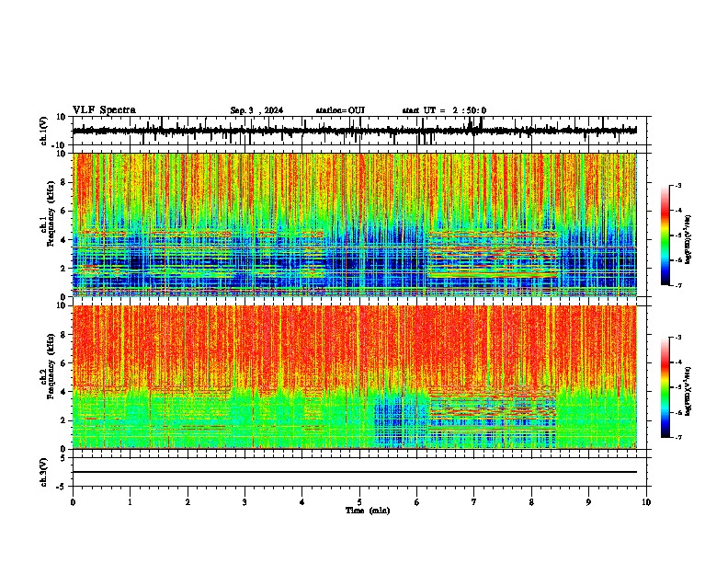This screenshot has width=728, height=563.
Task: Select the date text "Sep. 3 , 2024"
Action: click(x=256, y=110)
